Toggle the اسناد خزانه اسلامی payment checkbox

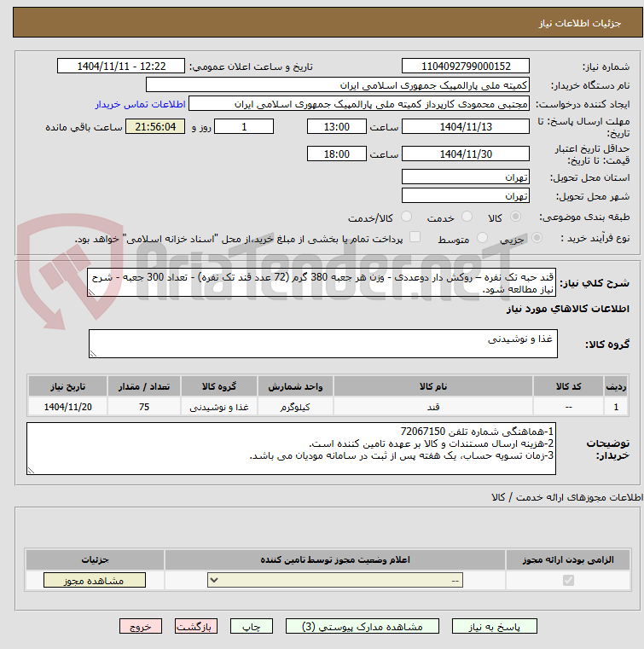click(415, 237)
